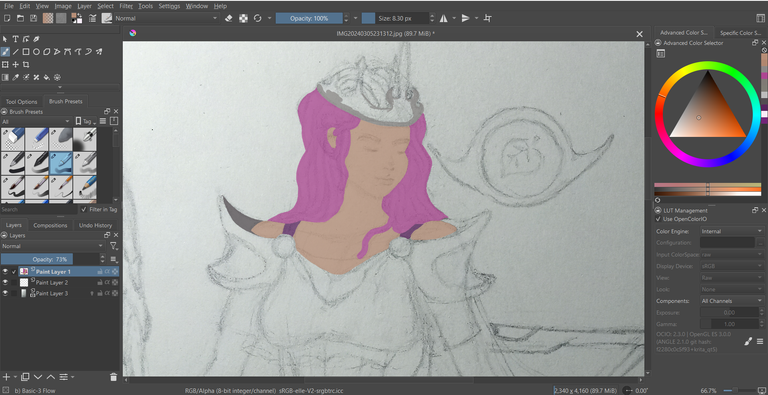Click the Save file icon
This screenshot has width=768, height=395.
pos(33,18)
